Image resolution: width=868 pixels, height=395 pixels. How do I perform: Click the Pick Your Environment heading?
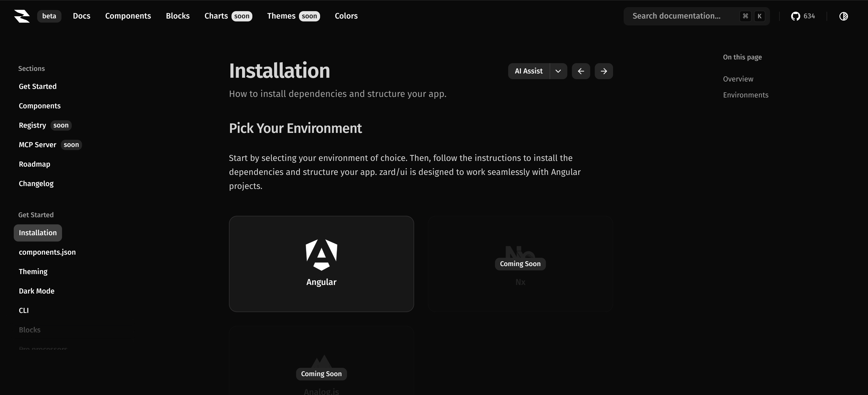point(295,128)
